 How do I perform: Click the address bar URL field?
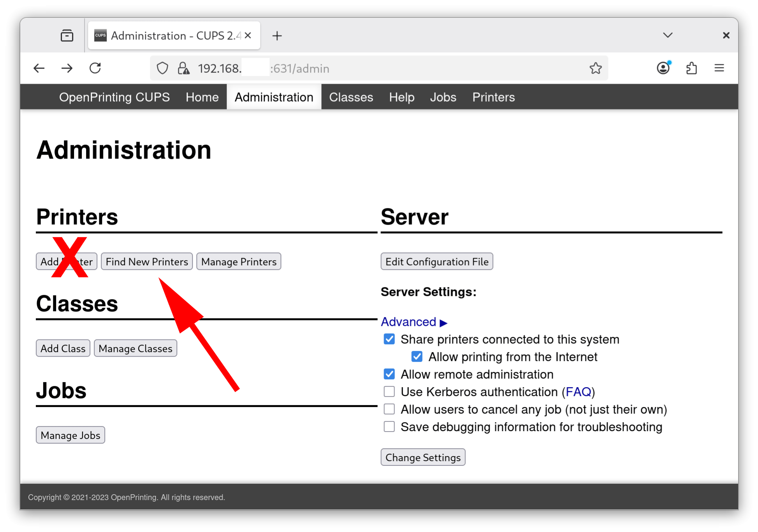coord(390,69)
